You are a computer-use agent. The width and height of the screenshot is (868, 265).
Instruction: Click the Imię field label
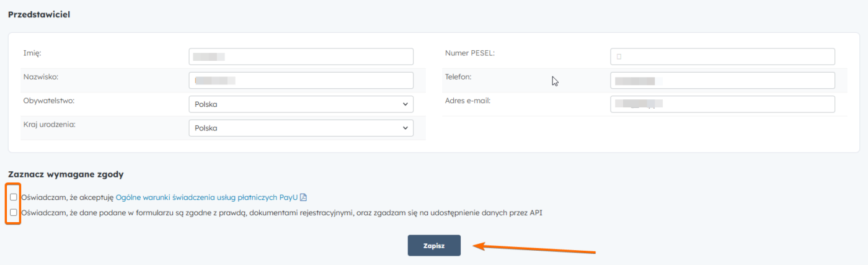(x=32, y=53)
